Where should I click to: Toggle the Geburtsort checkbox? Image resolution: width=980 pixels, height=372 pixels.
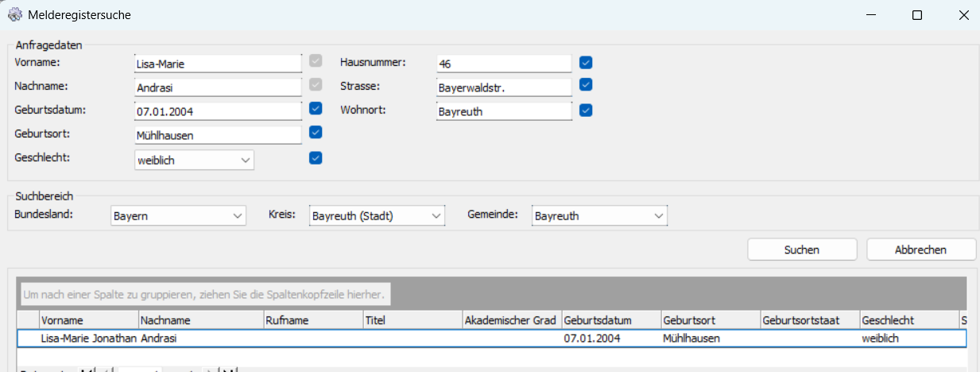point(316,132)
